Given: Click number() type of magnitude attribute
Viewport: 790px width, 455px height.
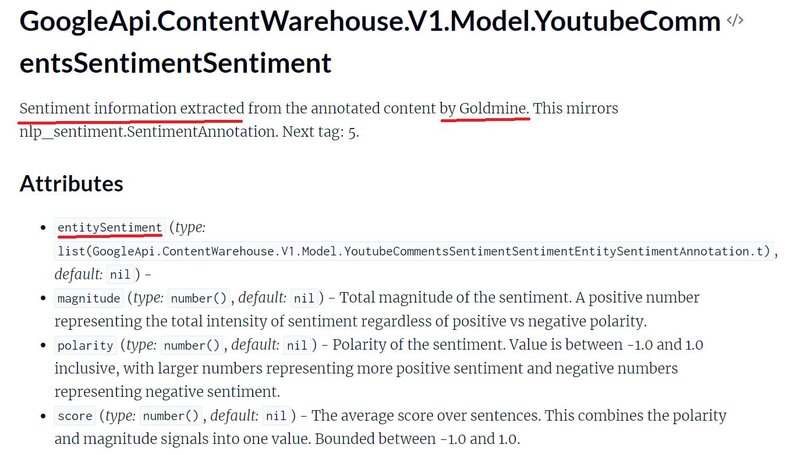Looking at the screenshot, I should (x=199, y=298).
